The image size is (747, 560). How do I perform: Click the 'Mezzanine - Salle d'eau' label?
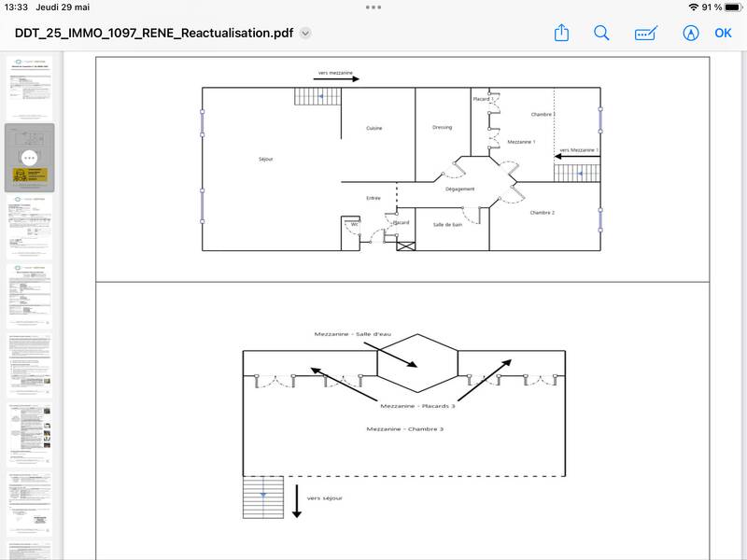tap(353, 334)
